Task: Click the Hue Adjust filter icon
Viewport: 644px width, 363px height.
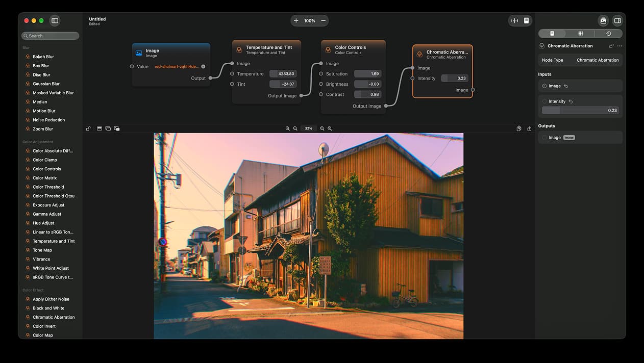Action: [28, 223]
